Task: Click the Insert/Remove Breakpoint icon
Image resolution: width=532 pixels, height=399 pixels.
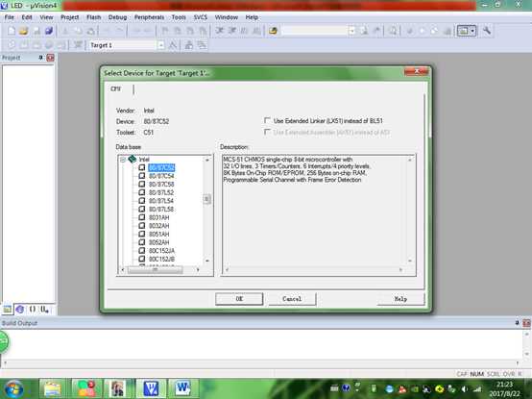Action: pos(410,31)
